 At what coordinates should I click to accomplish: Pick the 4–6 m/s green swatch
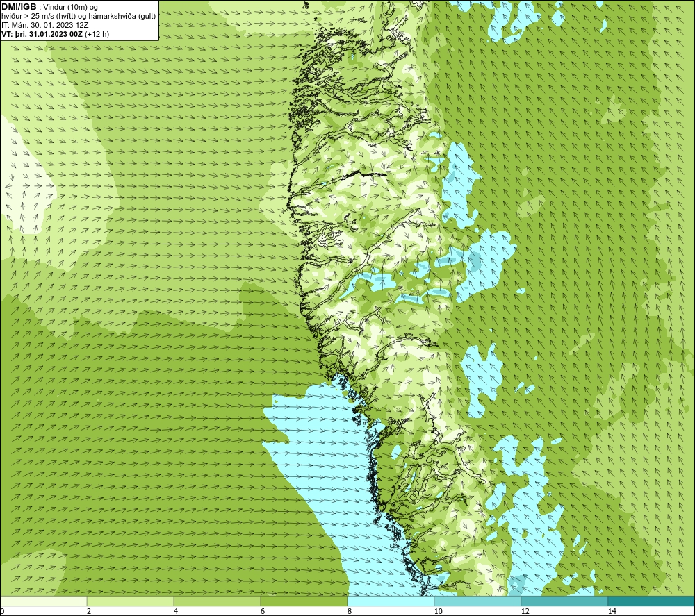coord(217,601)
